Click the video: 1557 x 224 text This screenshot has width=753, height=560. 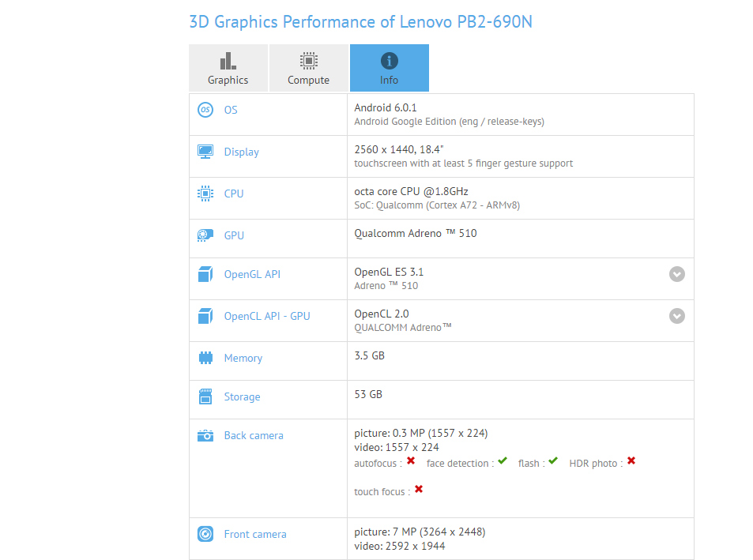[397, 447]
